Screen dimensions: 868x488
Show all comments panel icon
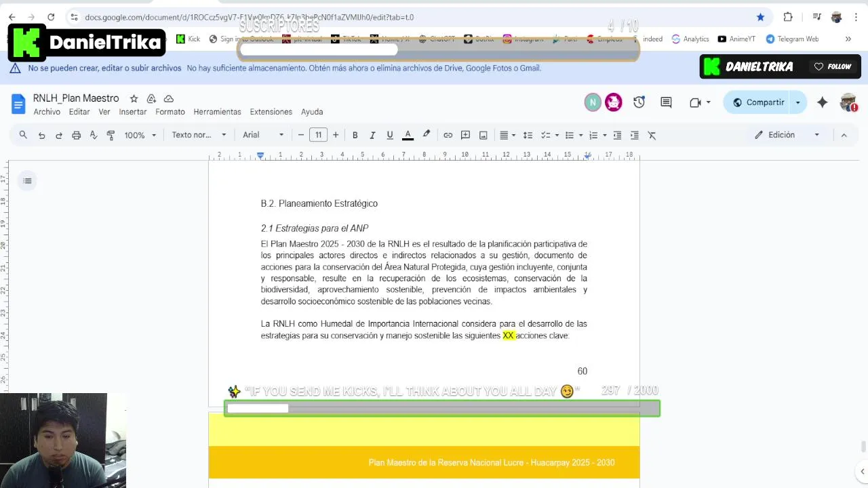[666, 102]
